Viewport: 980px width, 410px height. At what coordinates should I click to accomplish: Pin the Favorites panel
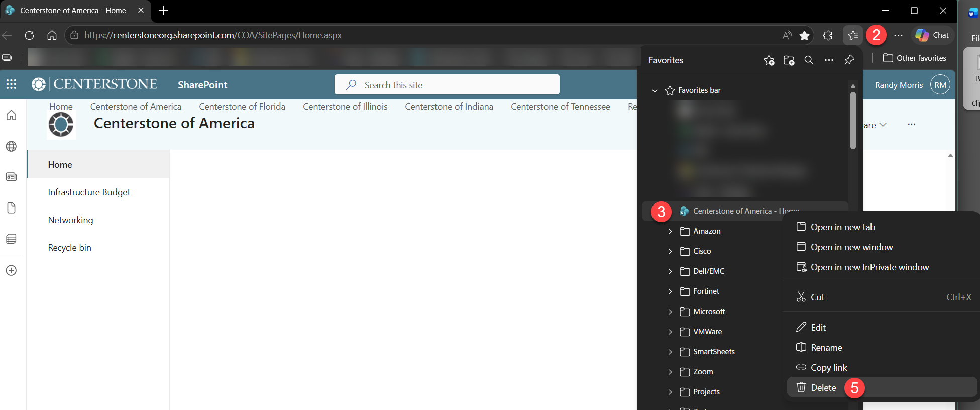[849, 60]
